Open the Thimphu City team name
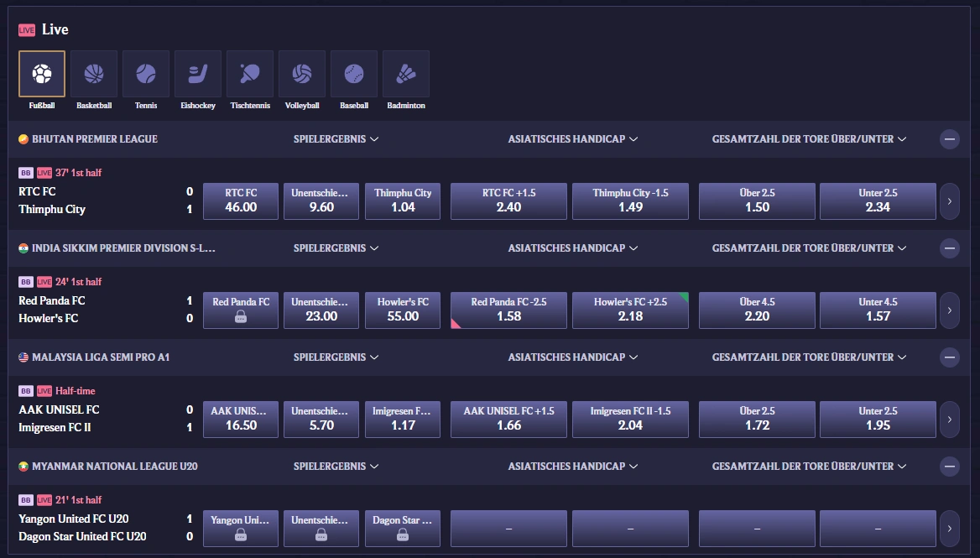The image size is (980, 558). click(x=52, y=209)
